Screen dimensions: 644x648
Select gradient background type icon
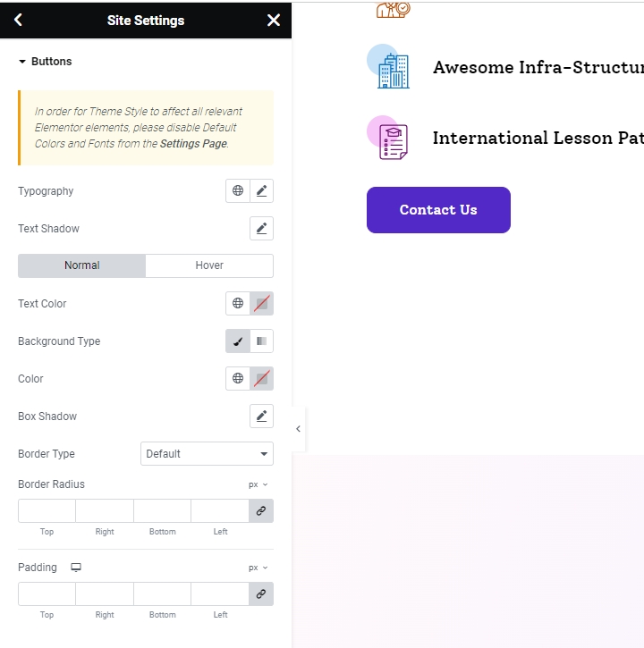(x=261, y=341)
